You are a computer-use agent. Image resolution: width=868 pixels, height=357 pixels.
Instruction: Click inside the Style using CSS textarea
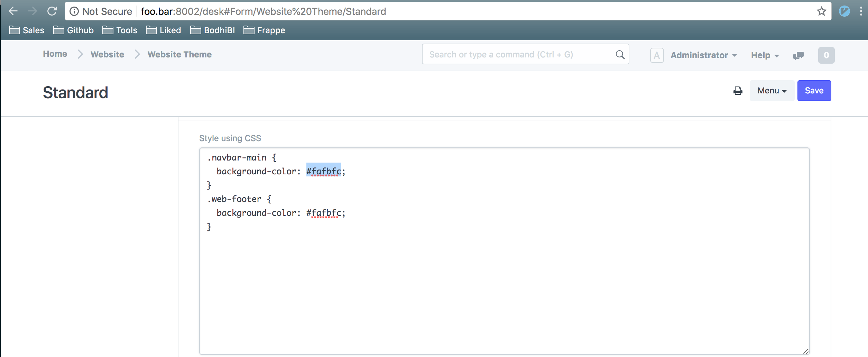tap(504, 251)
